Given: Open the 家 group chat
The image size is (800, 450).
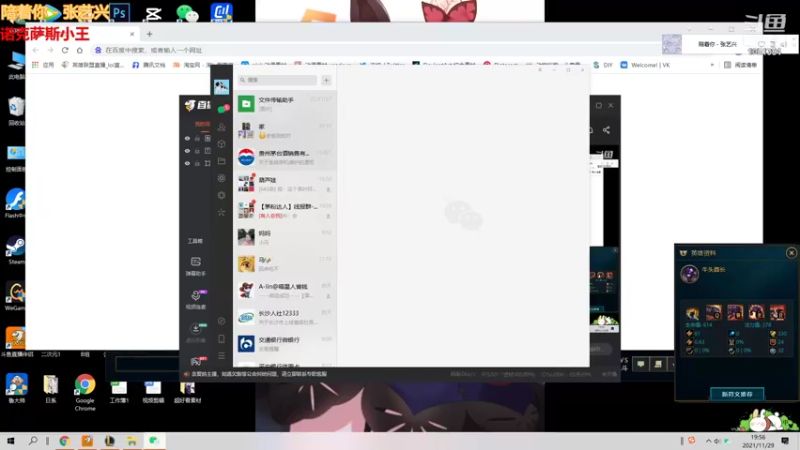Looking at the screenshot, I should click(285, 130).
